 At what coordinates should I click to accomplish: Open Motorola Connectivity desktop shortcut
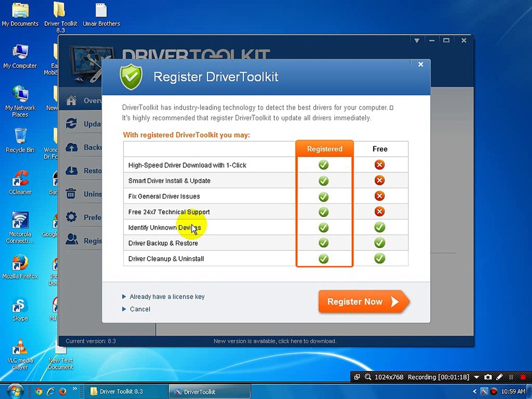20,228
